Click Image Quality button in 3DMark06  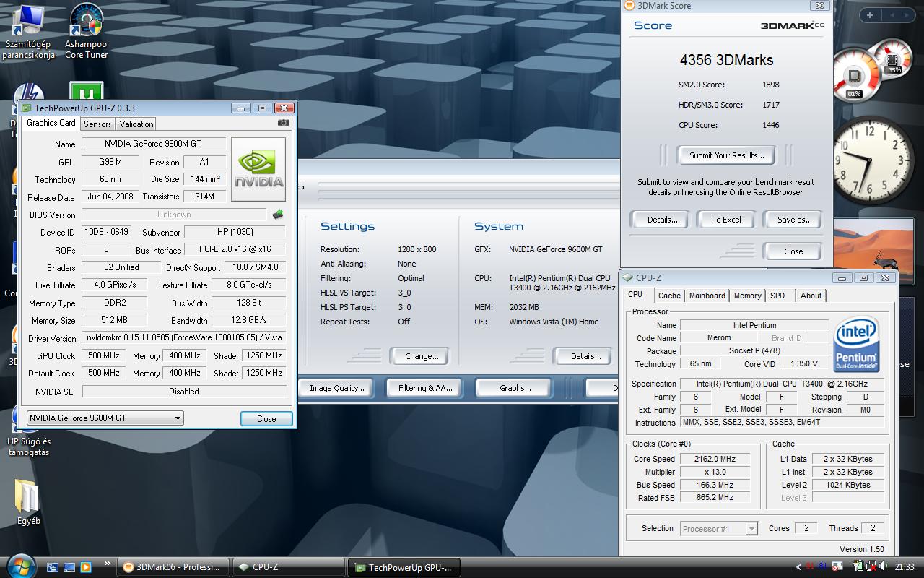coord(336,388)
